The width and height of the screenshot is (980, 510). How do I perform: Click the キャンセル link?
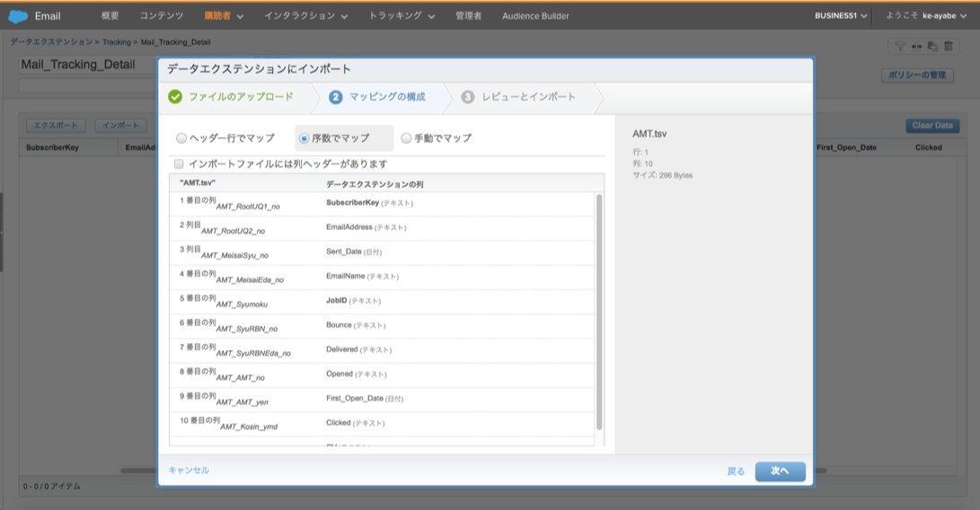tap(189, 470)
